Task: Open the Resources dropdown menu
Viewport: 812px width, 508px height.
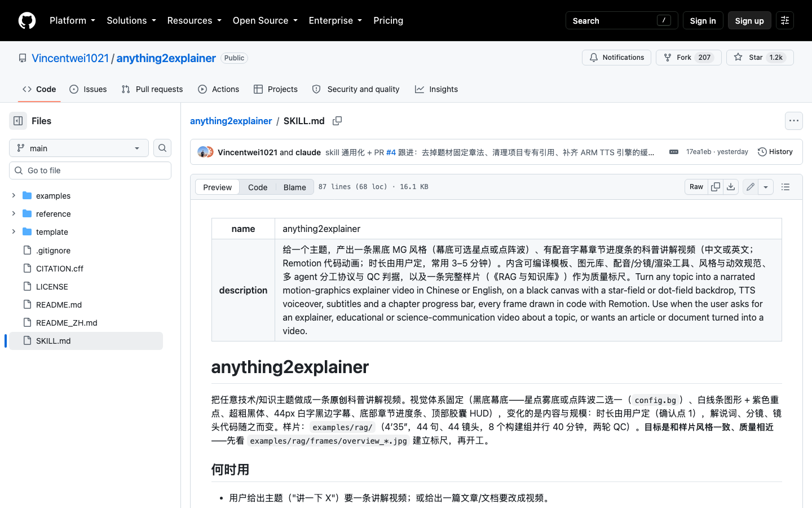Action: point(194,20)
